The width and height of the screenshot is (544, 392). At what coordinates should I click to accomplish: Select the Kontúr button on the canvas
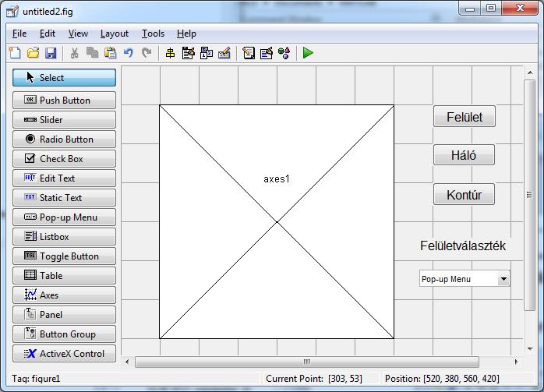pyautogui.click(x=464, y=195)
